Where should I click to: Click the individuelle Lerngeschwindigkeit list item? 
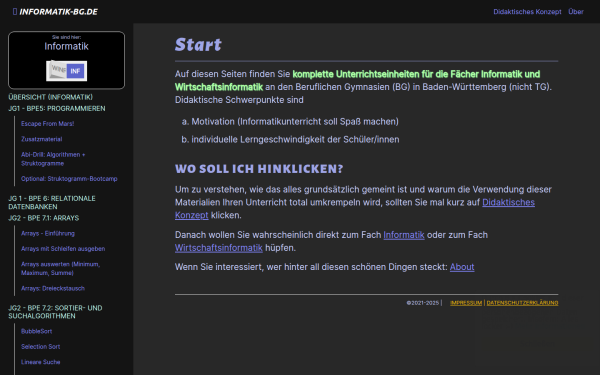tap(295, 140)
